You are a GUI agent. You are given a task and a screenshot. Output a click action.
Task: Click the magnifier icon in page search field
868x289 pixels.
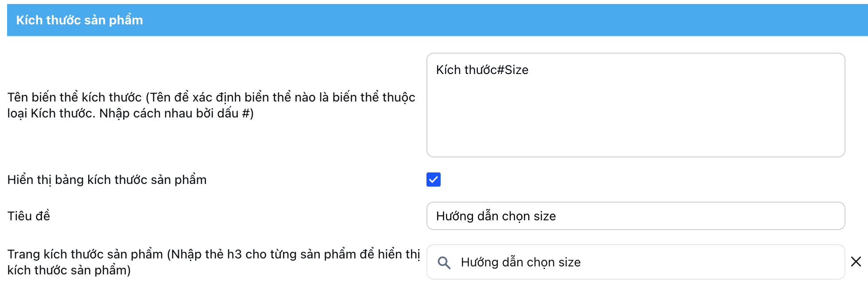[444, 262]
